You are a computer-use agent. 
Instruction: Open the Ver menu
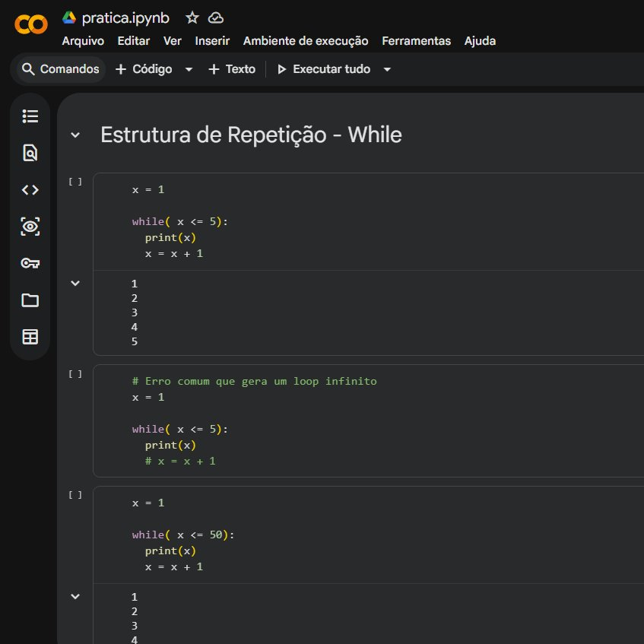[172, 41]
